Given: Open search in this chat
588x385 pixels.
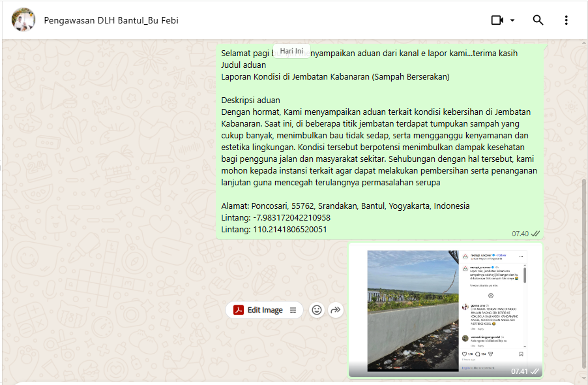Looking at the screenshot, I should point(538,20).
